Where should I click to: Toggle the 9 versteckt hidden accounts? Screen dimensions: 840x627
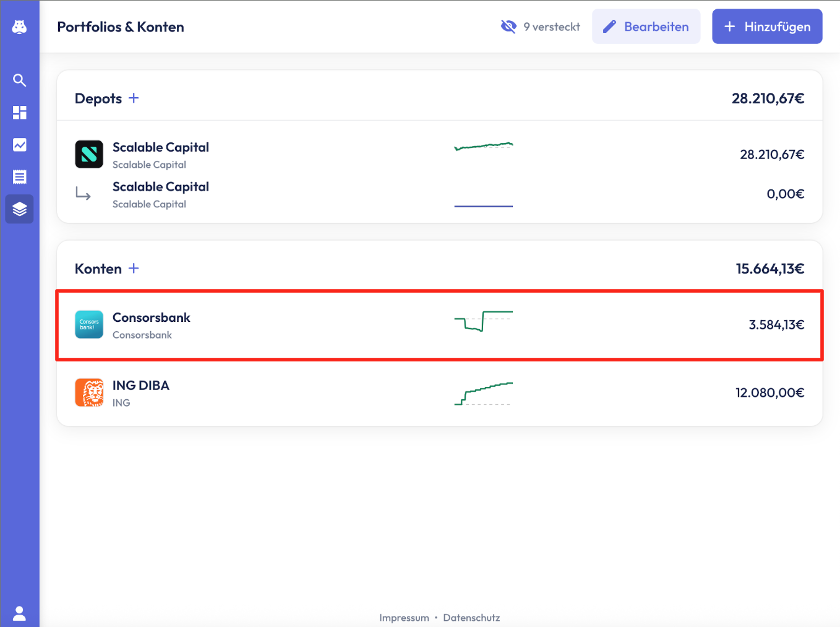(540, 27)
